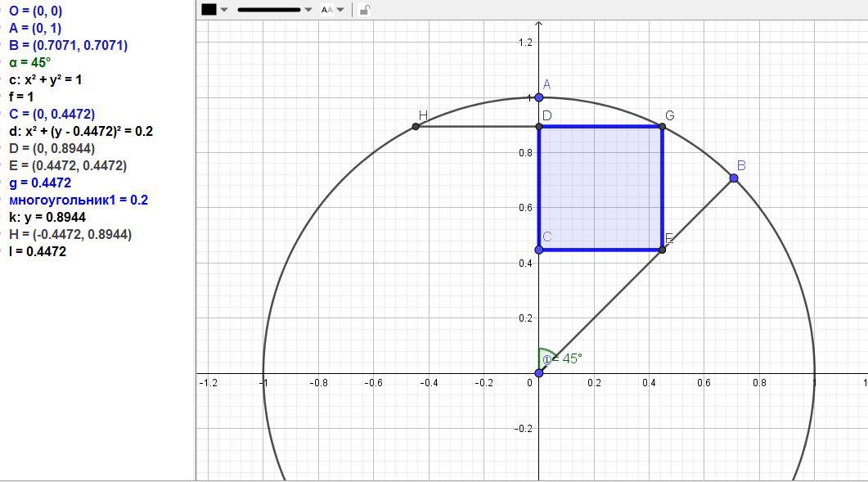Click the segment OB between O and B
Screen dimensions: 868x482
point(636,275)
